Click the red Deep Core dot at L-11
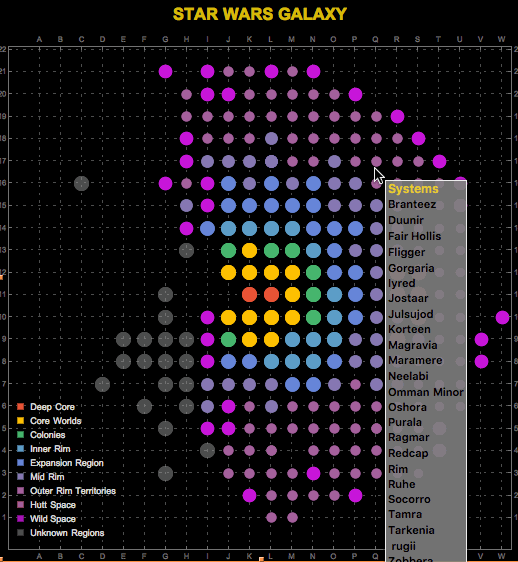This screenshot has height=562, width=518. click(271, 295)
